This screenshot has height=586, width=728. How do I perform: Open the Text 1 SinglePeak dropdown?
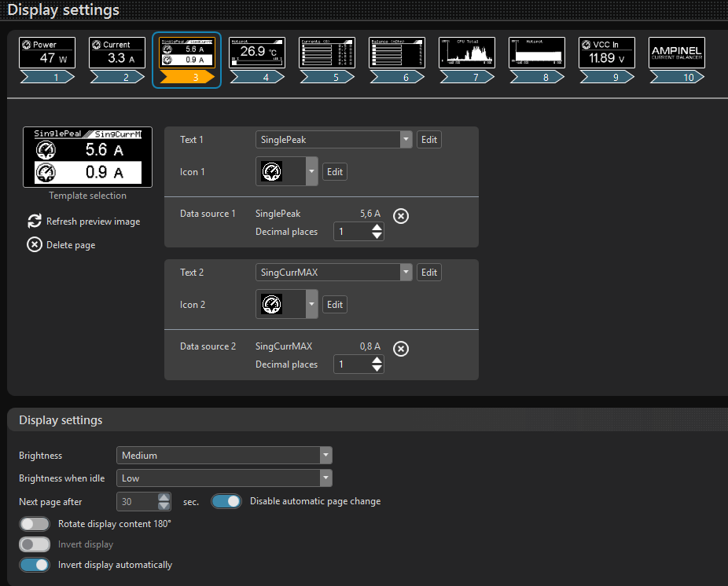coord(333,140)
